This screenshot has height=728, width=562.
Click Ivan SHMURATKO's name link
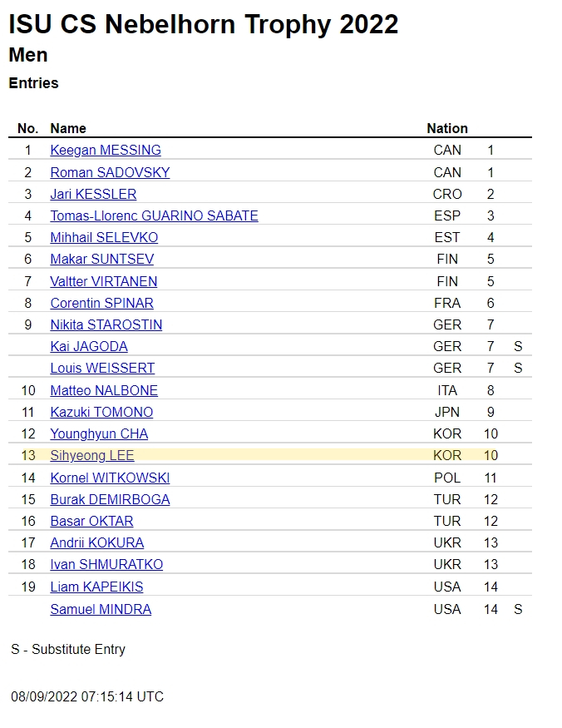[x=106, y=564]
